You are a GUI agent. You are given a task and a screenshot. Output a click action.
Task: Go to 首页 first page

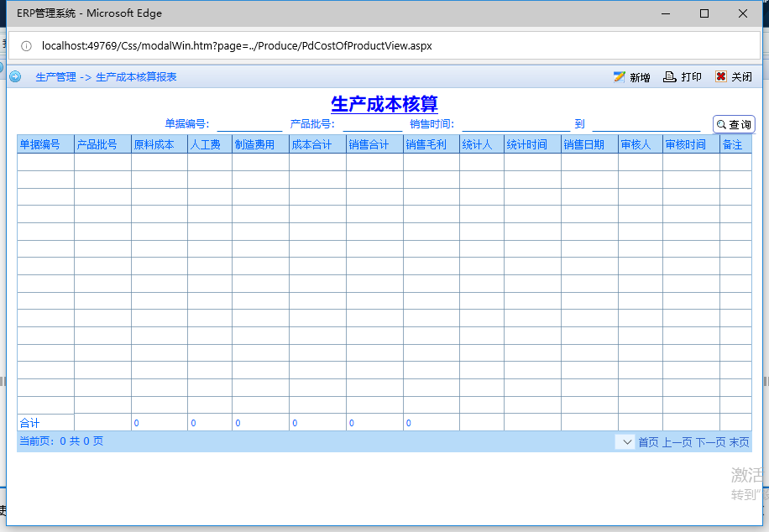point(648,442)
